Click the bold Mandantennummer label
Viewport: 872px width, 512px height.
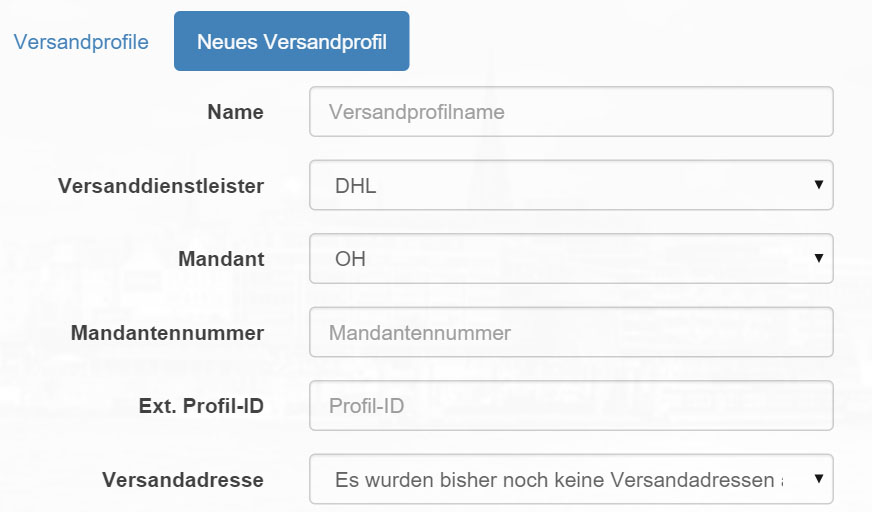[x=167, y=333]
